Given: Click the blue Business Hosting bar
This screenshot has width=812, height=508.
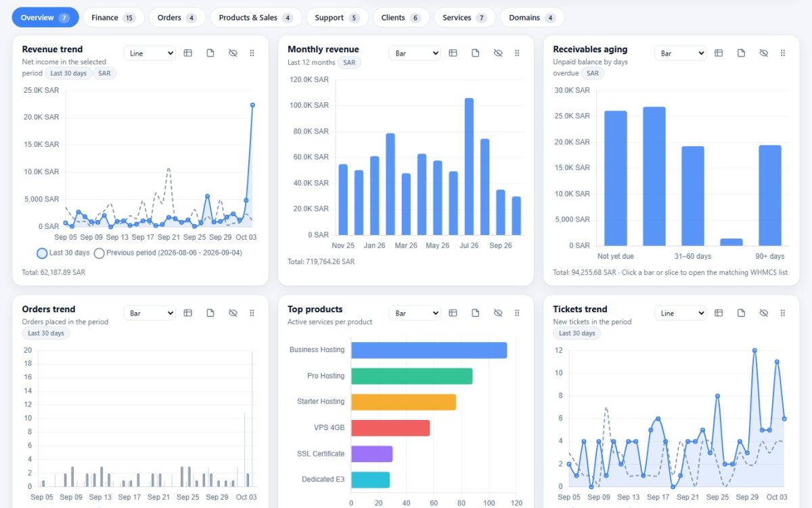Looking at the screenshot, I should [x=429, y=350].
